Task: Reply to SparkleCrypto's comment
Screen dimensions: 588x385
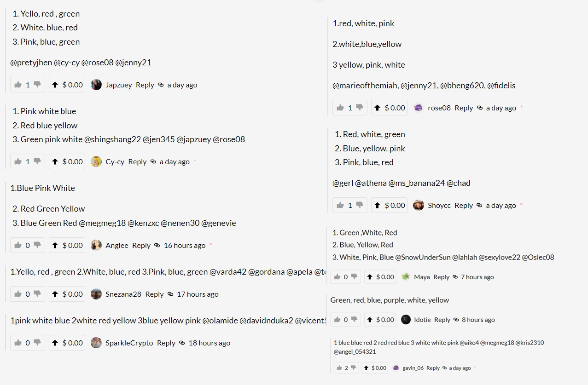Action: pyautogui.click(x=166, y=343)
